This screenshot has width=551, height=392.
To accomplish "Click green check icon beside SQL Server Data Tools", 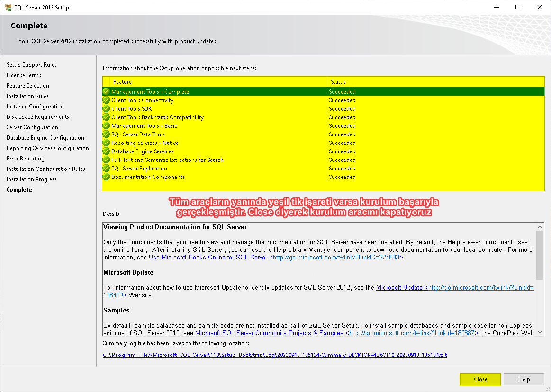I will (106, 134).
